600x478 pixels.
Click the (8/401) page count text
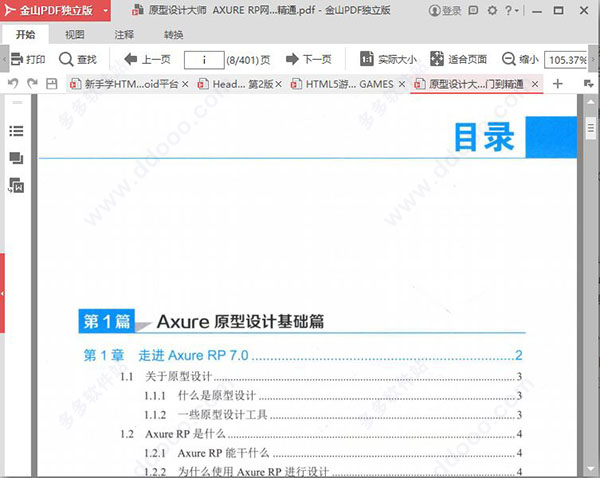tap(248, 60)
